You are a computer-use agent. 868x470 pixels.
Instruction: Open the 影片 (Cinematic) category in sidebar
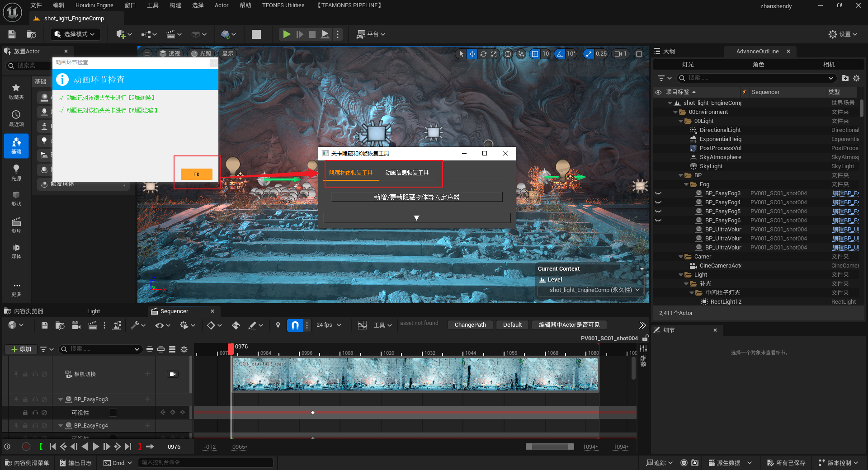(x=16, y=225)
